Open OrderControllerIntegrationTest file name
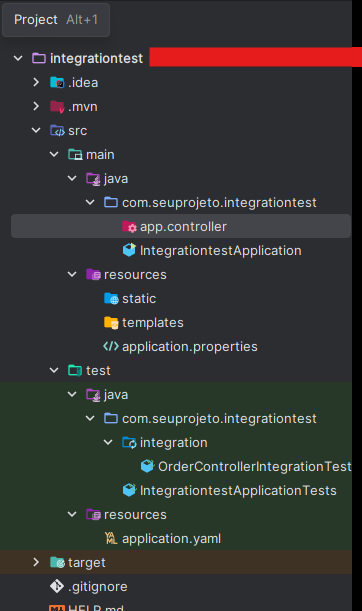The image size is (362, 611). click(x=254, y=467)
